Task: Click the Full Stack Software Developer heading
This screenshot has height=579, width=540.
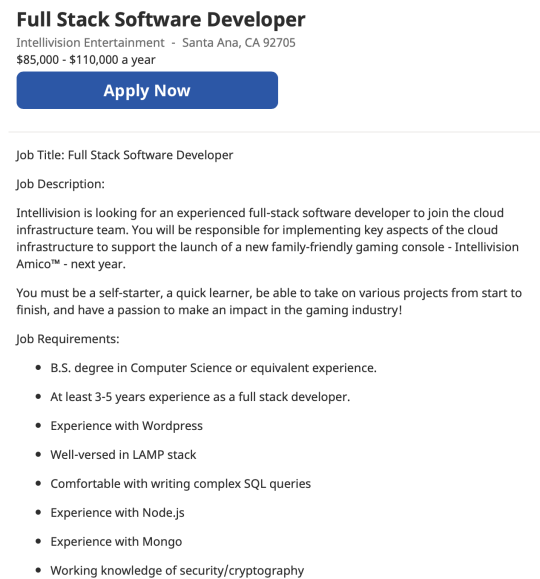Action: pos(161,20)
